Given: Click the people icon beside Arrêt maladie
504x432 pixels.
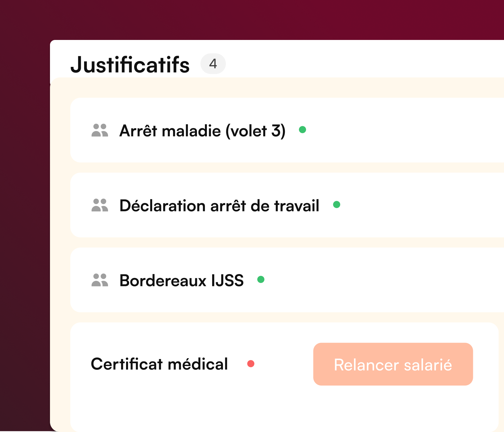Looking at the screenshot, I should tap(100, 130).
